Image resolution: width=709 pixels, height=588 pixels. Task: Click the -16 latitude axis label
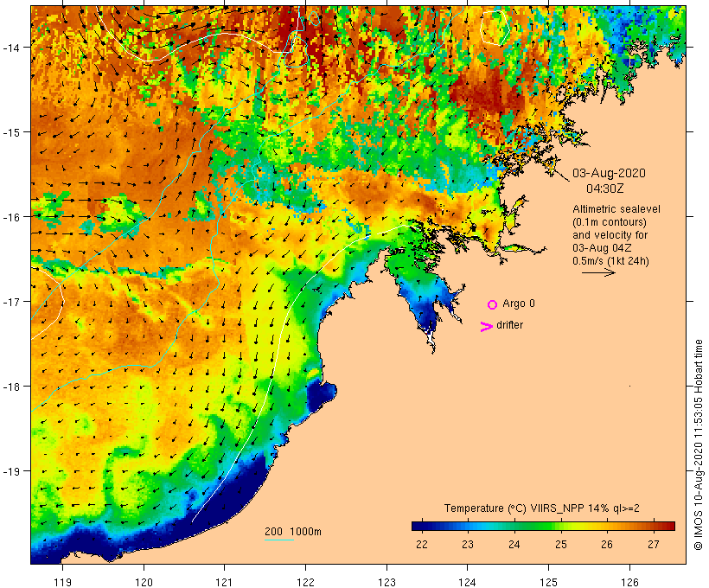(10, 217)
